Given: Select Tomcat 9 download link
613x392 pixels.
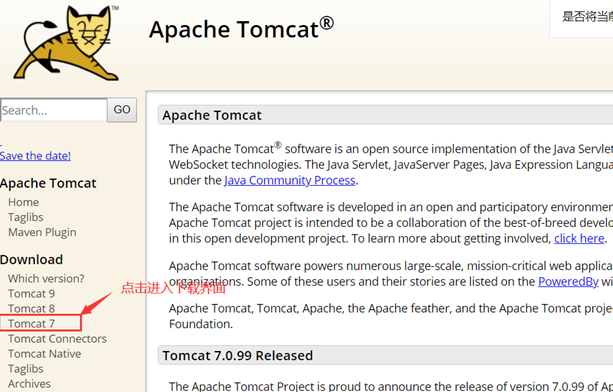Looking at the screenshot, I should (x=31, y=294).
